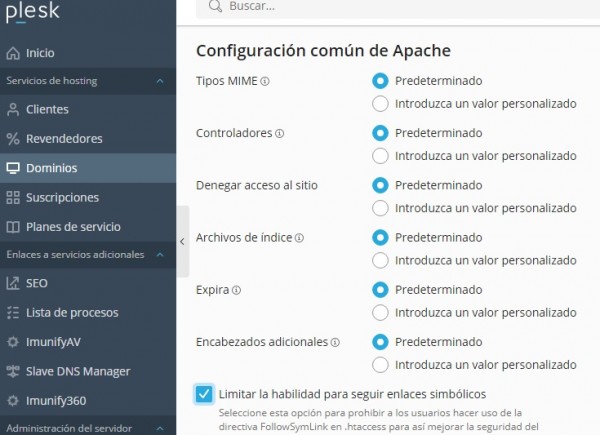This screenshot has width=600, height=435.
Task: Click the Revendedores percent icon
Action: [13, 138]
